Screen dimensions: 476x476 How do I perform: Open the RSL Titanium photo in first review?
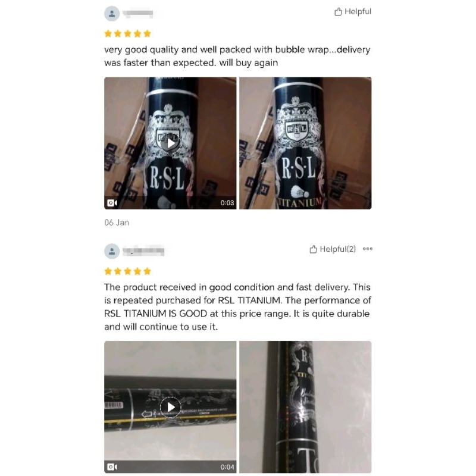(305, 143)
